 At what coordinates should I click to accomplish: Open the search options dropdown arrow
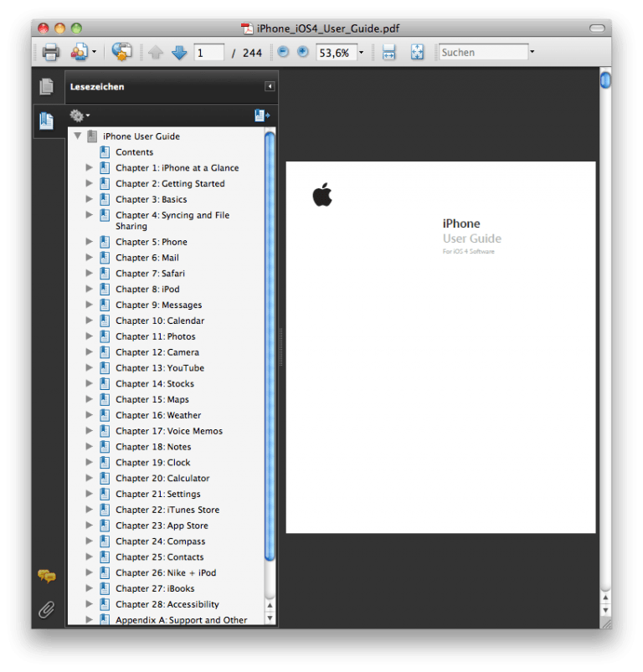pos(532,52)
